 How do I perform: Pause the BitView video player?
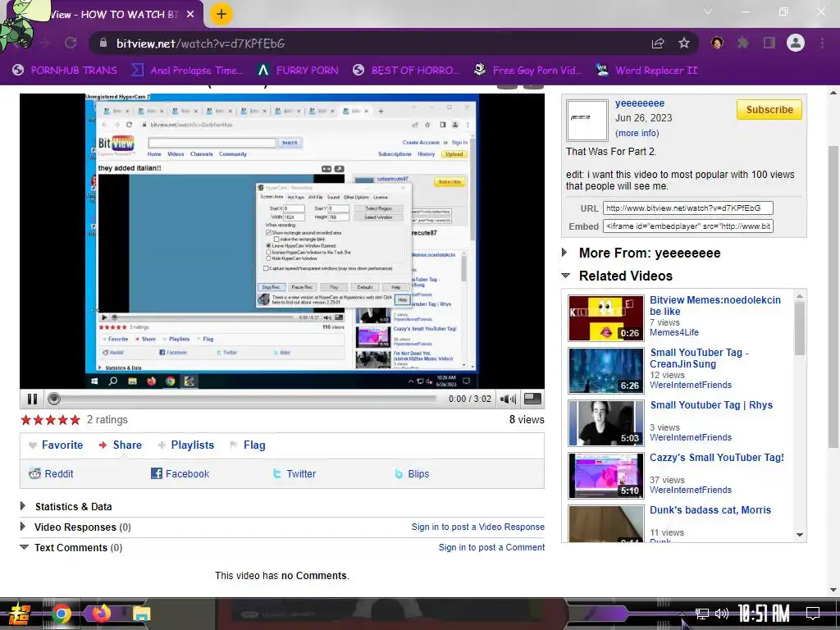[32, 399]
